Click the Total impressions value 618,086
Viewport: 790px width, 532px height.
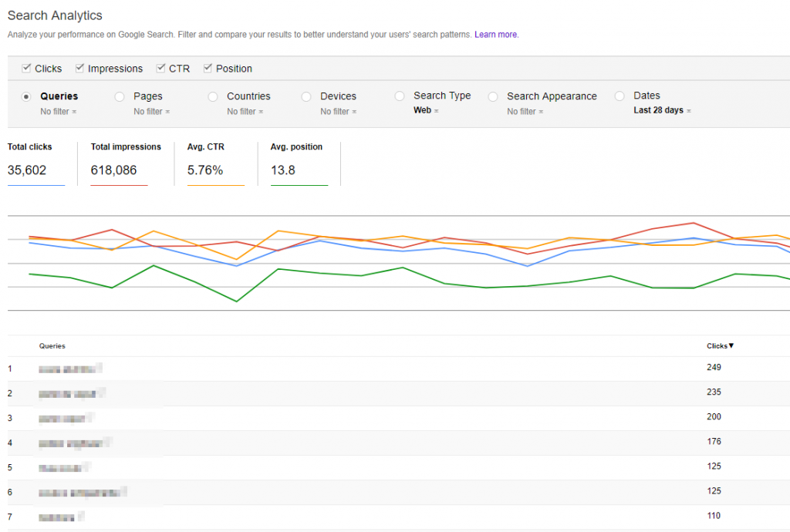click(x=114, y=170)
